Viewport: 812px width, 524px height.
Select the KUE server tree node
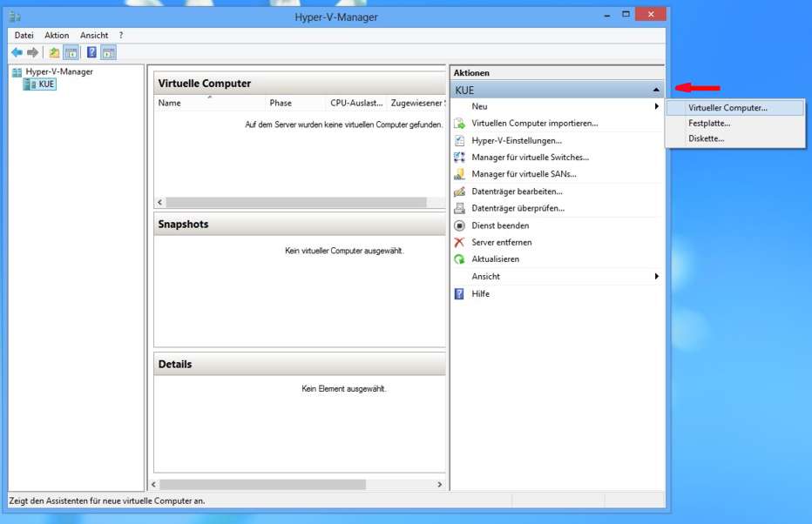pyautogui.click(x=46, y=84)
